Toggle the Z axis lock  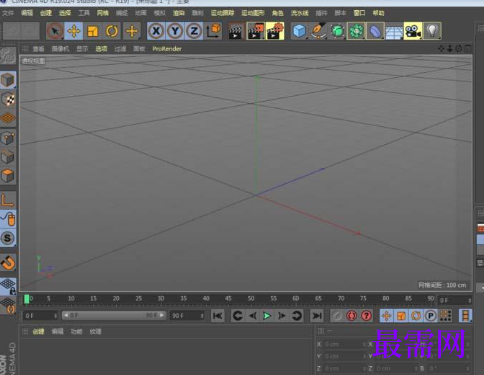(194, 31)
